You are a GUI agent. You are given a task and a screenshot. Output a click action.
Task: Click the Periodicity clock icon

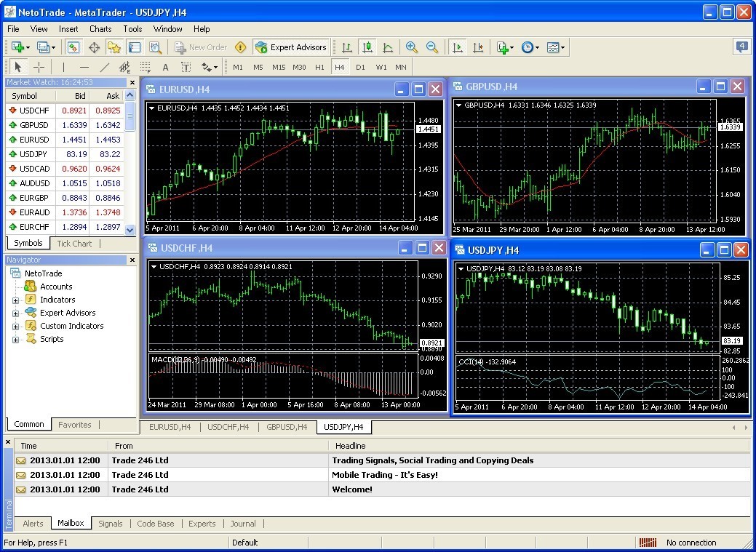click(x=528, y=47)
